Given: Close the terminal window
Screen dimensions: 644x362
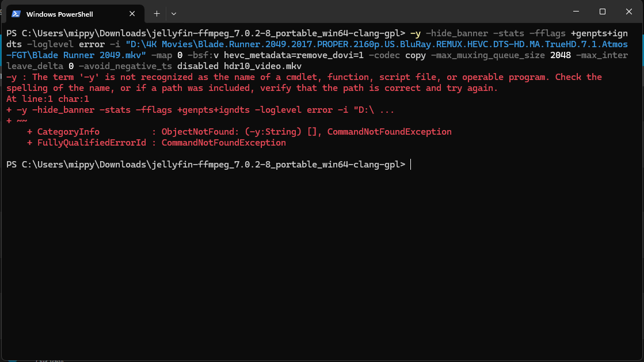Looking at the screenshot, I should pyautogui.click(x=628, y=12).
